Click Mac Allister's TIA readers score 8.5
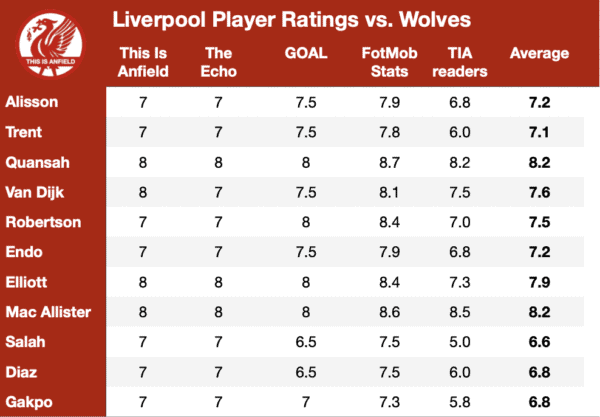600x417 pixels. tap(460, 312)
